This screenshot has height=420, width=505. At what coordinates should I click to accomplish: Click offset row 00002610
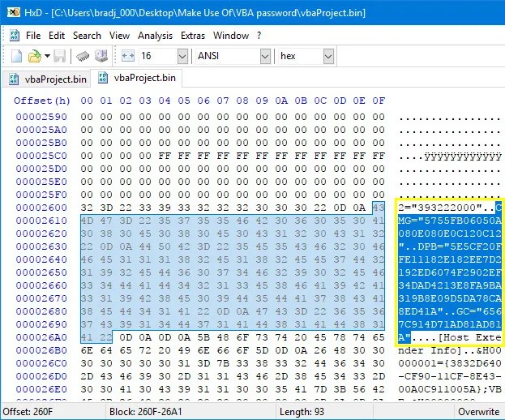click(41, 221)
